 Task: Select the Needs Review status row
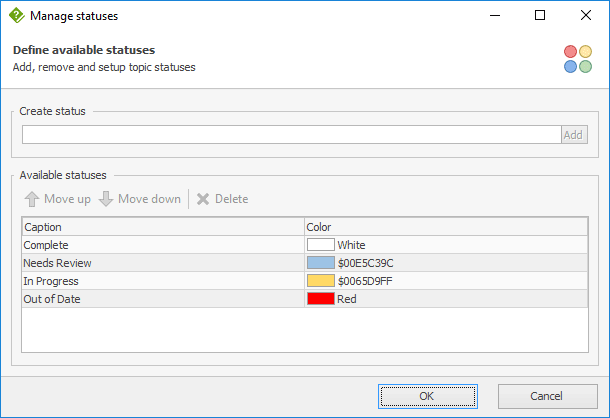pos(305,263)
